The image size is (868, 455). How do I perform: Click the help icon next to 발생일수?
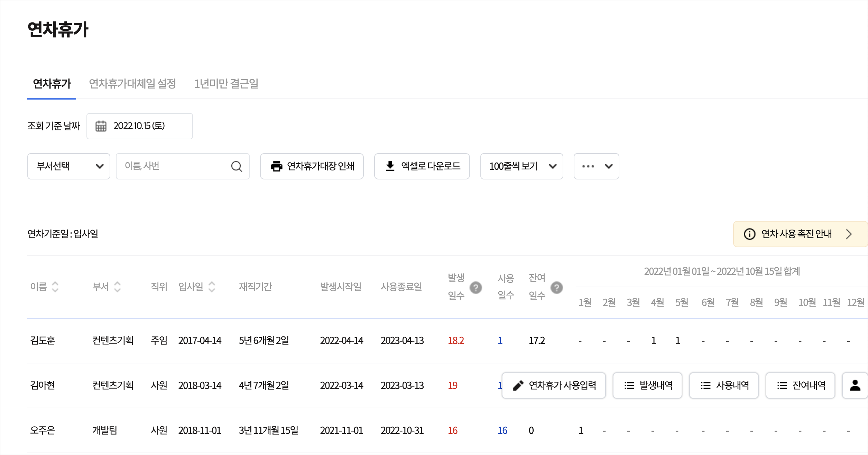click(x=476, y=287)
